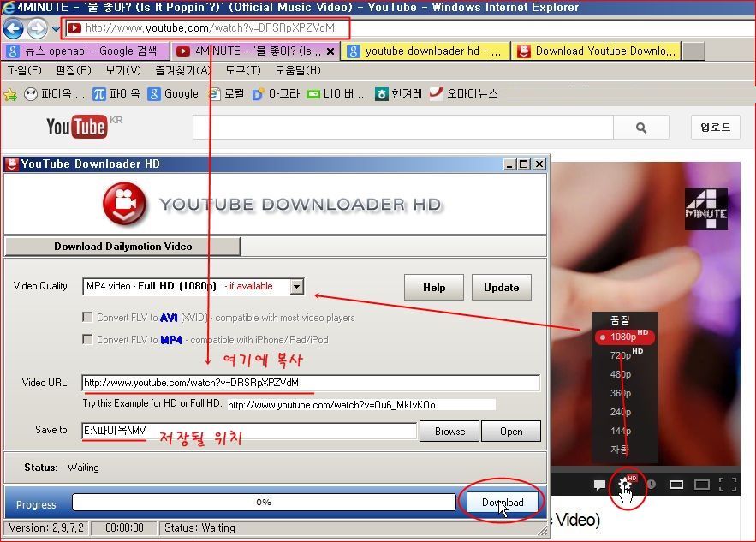Click the Browse button
The image size is (756, 542).
[x=449, y=431]
